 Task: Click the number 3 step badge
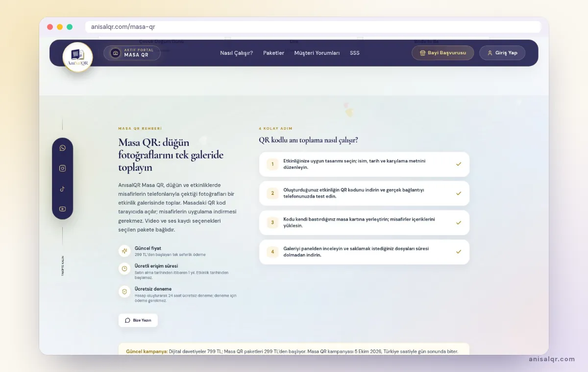pyautogui.click(x=272, y=223)
